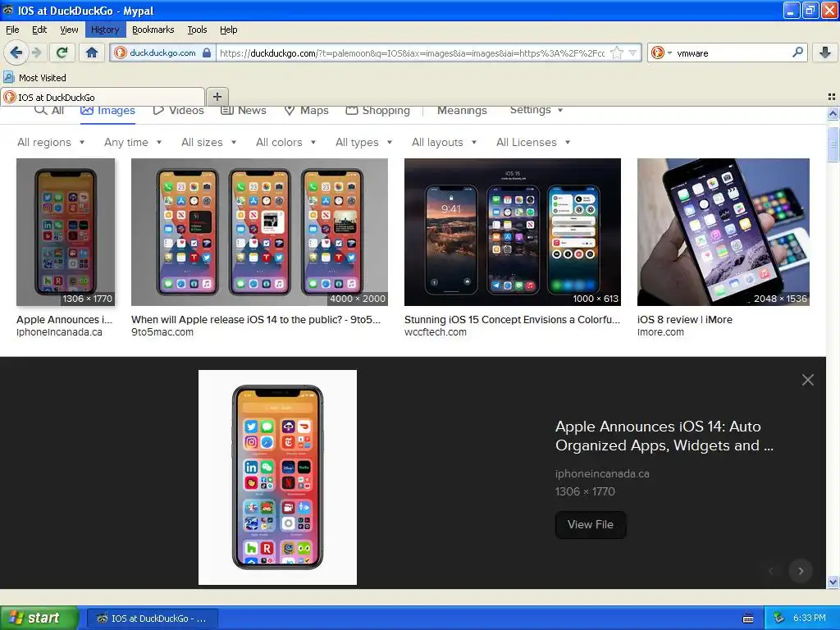
Task: Open the detail title Apple Announces iOS 14
Action: 664,436
